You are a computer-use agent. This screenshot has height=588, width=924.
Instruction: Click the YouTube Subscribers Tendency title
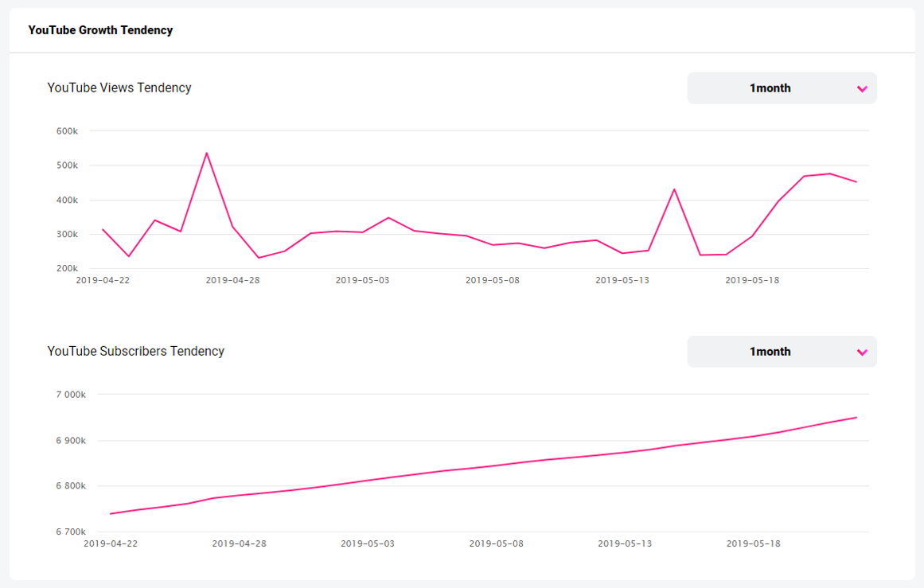tap(135, 351)
